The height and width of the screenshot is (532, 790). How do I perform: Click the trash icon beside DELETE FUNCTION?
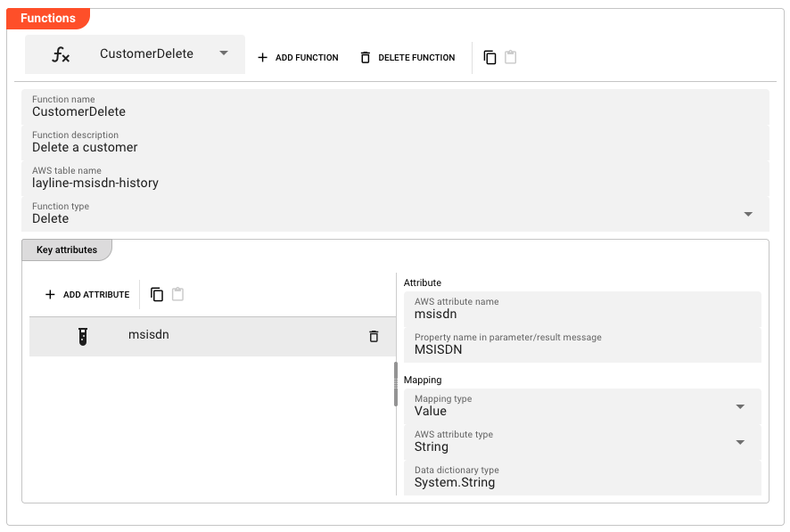(366, 57)
